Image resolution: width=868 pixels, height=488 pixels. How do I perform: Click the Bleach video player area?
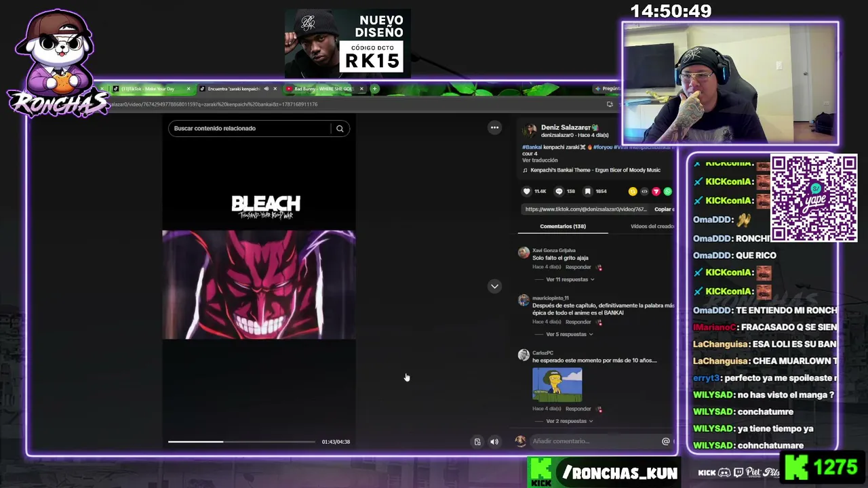click(258, 285)
